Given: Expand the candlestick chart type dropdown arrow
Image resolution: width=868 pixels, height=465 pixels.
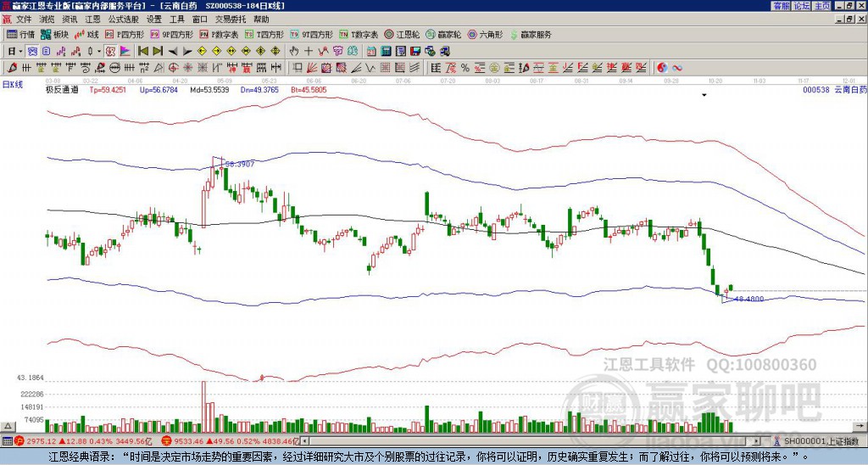Looking at the screenshot, I should coord(99,52).
